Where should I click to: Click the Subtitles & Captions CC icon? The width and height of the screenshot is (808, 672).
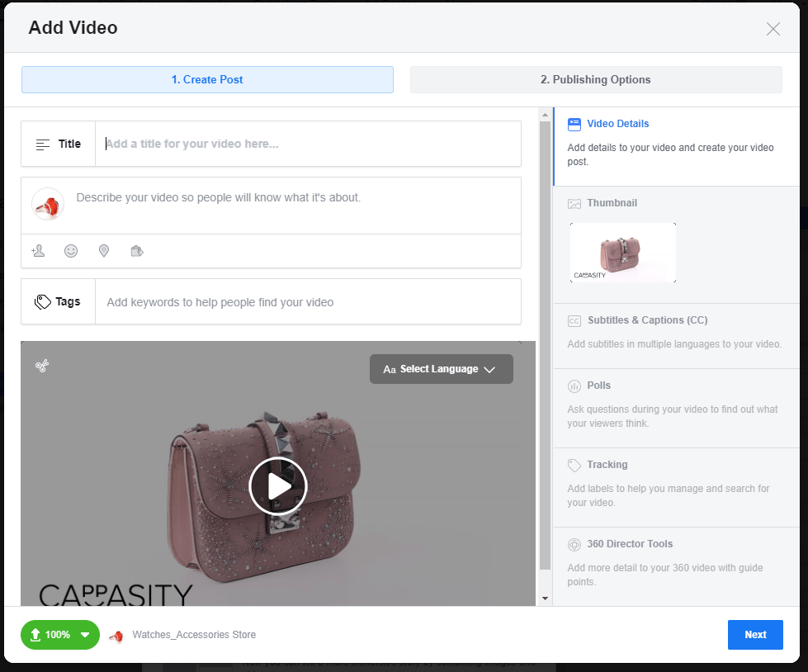click(x=574, y=320)
